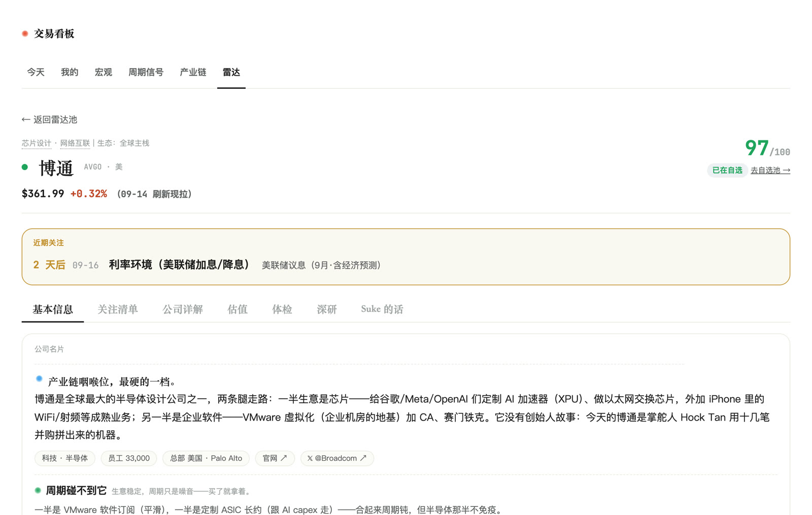Click 返回雷达池 back link
812x515 pixels.
[x=49, y=119]
